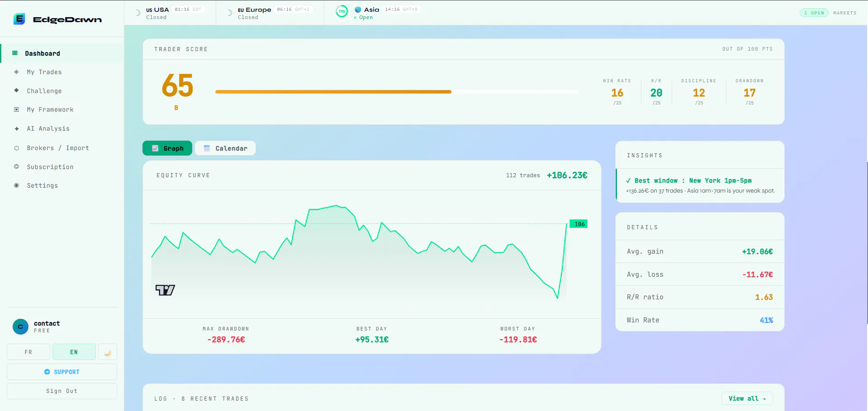868x411 pixels.
Task: Click the Best window checkmark icon
Action: [628, 180]
